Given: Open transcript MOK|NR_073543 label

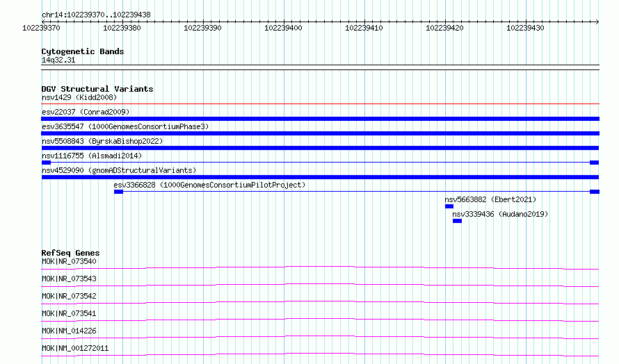Looking at the screenshot, I should pyautogui.click(x=69, y=279).
